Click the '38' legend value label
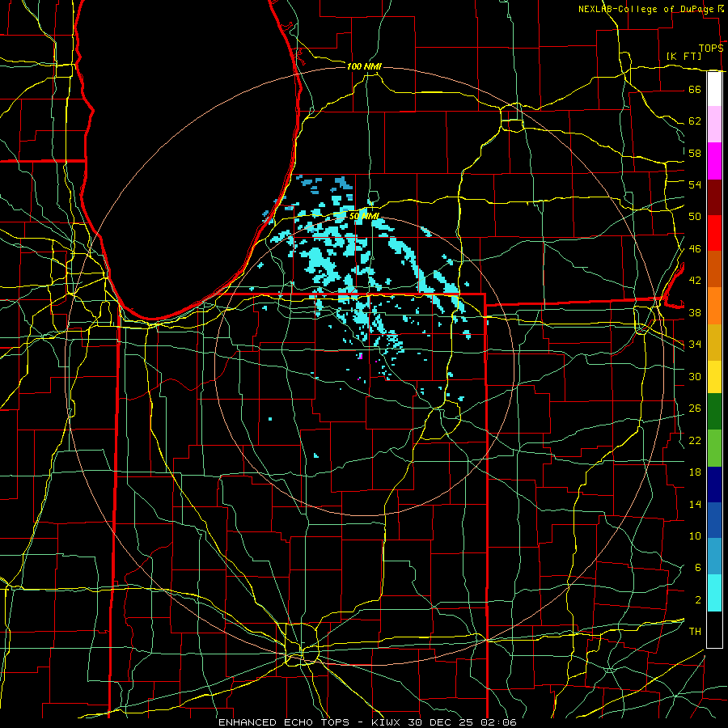The image size is (728, 728). [695, 313]
